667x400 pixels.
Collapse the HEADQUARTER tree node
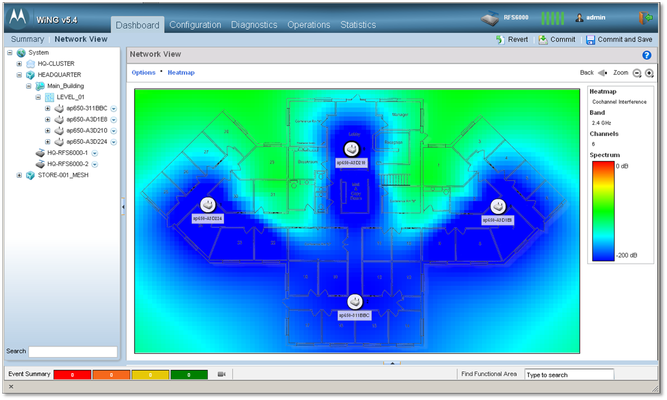pos(19,75)
